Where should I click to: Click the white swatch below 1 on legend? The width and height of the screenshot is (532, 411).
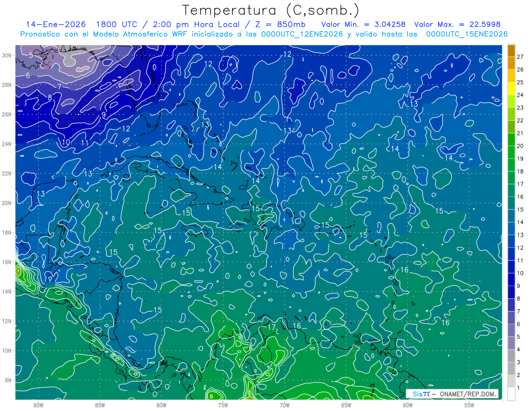tap(511, 394)
